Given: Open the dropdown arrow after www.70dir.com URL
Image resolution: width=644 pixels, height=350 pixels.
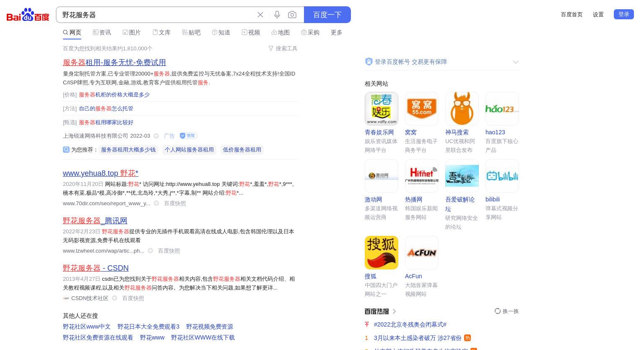Looking at the screenshot, I should 156,203.
